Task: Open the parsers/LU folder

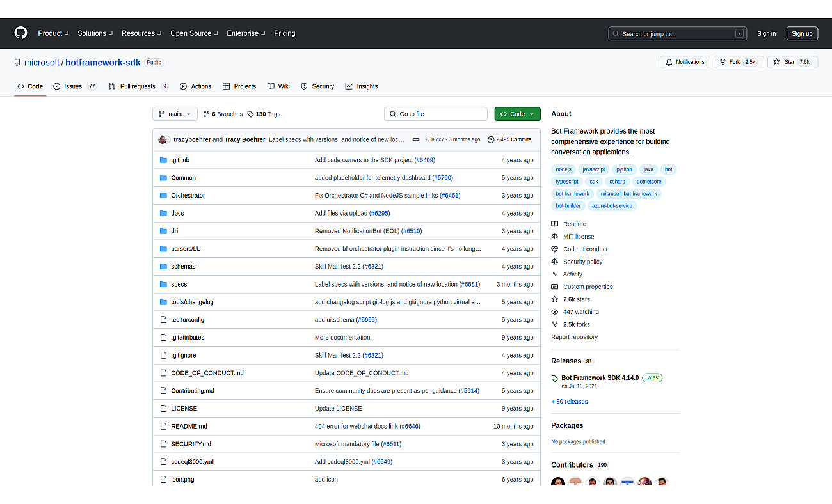Action: tap(186, 249)
